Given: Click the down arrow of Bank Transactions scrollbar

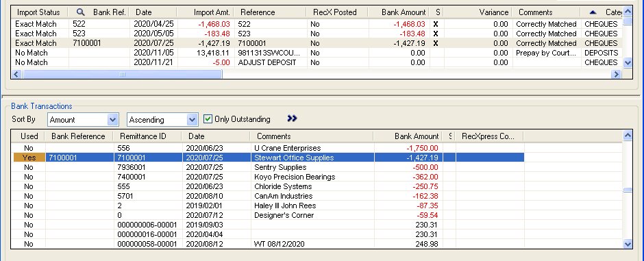Looking at the screenshot, I should [628, 244].
